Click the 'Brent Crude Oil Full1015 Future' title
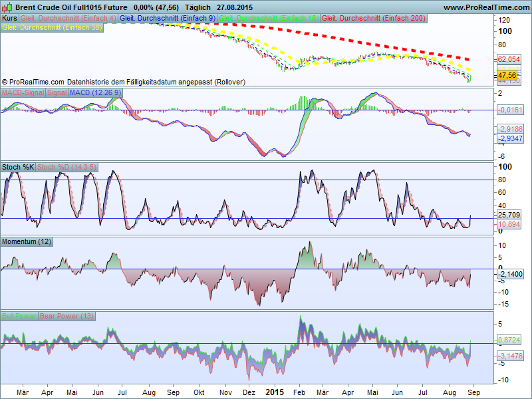Image resolution: width=532 pixels, height=399 pixels. (71, 7)
